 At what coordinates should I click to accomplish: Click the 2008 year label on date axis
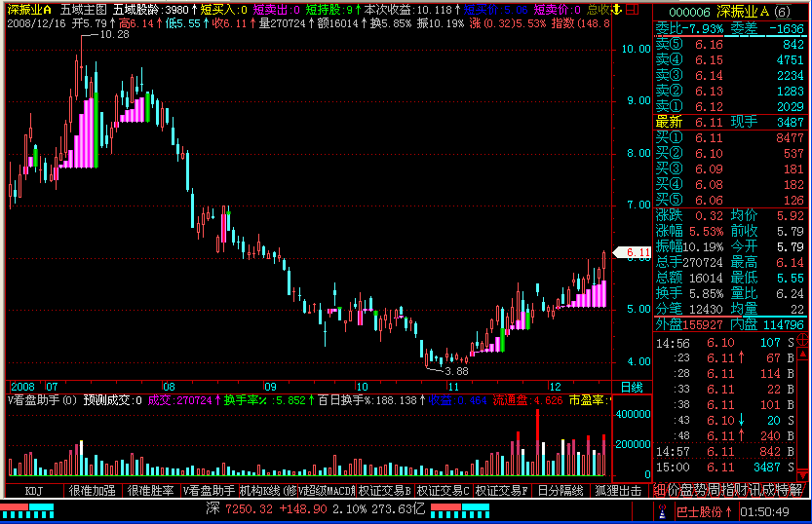pos(22,387)
